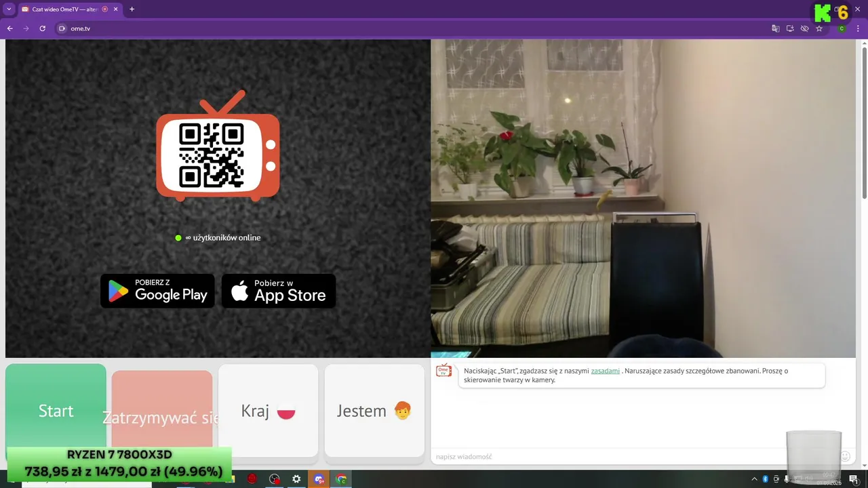This screenshot has height=488, width=868.
Task: Open the Jestem gender selector
Action: (374, 411)
